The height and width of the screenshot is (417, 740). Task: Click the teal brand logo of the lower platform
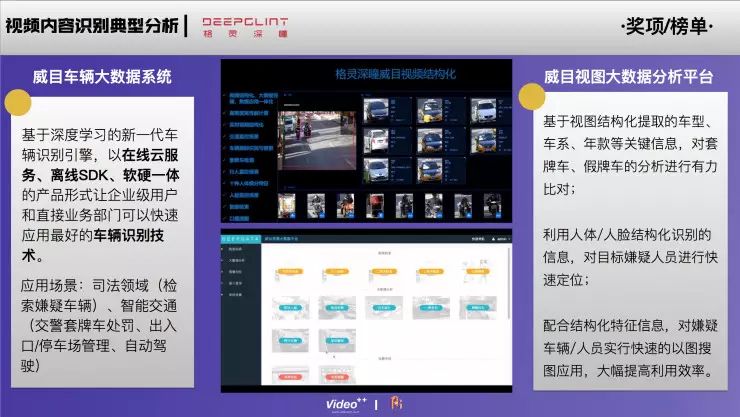pos(241,239)
